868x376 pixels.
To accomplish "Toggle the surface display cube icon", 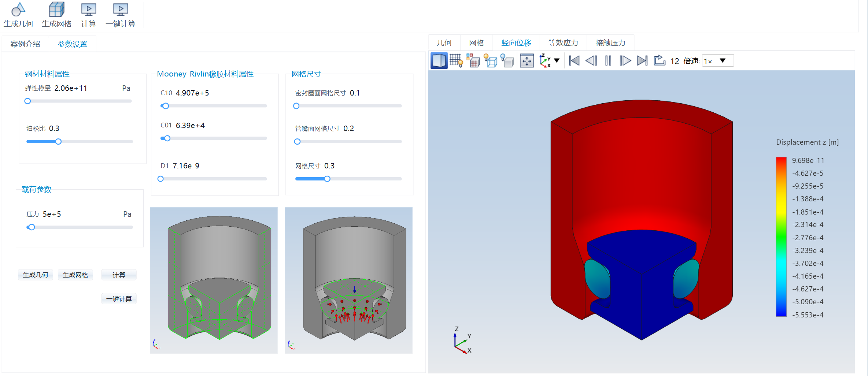I will [439, 61].
